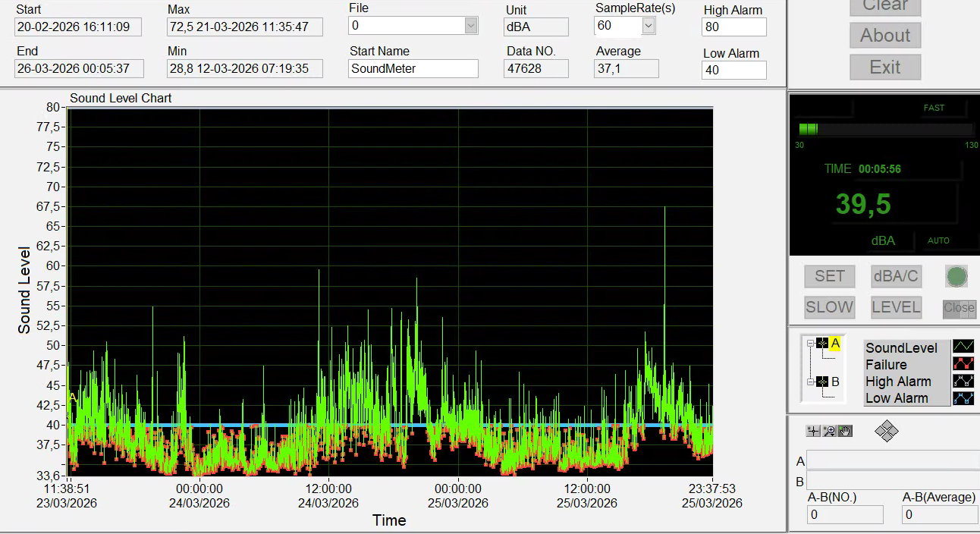Open the File dropdown
Viewport: 980px width, 534px height.
coord(471,26)
